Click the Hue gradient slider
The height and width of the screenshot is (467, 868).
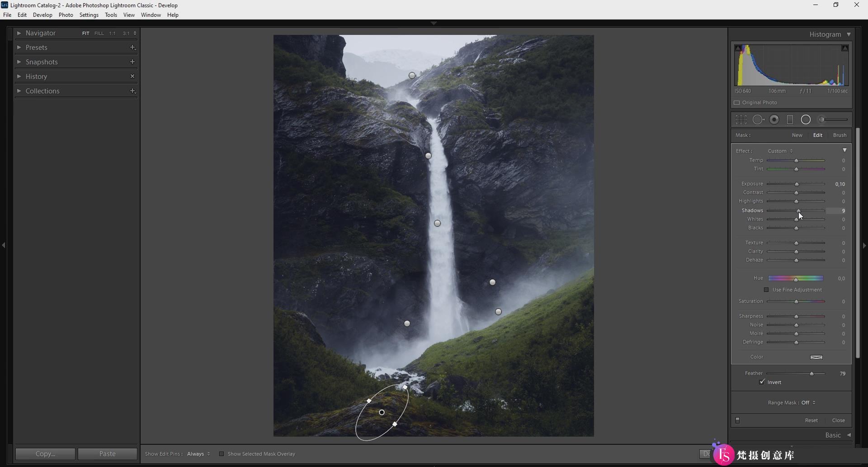pyautogui.click(x=796, y=278)
